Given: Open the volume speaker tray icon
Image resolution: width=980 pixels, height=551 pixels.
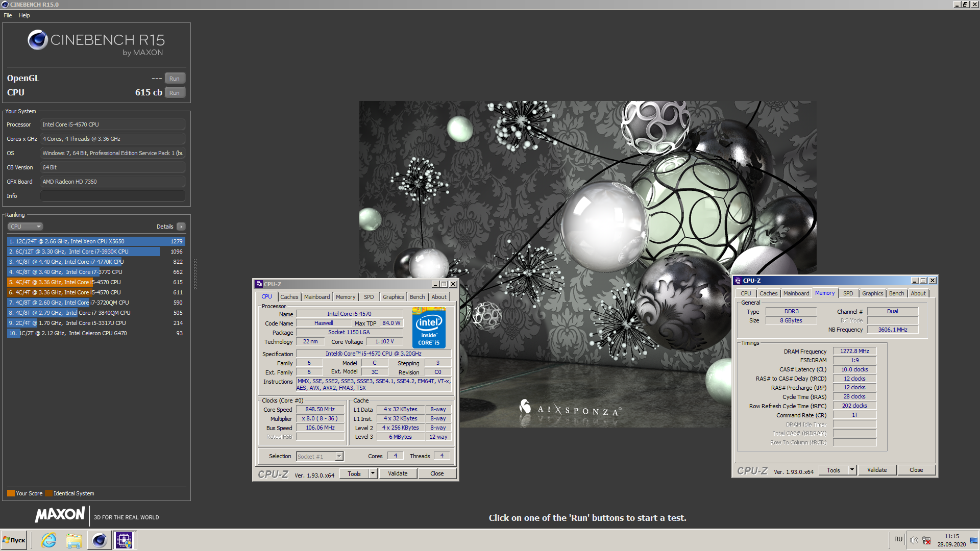Looking at the screenshot, I should pos(914,540).
